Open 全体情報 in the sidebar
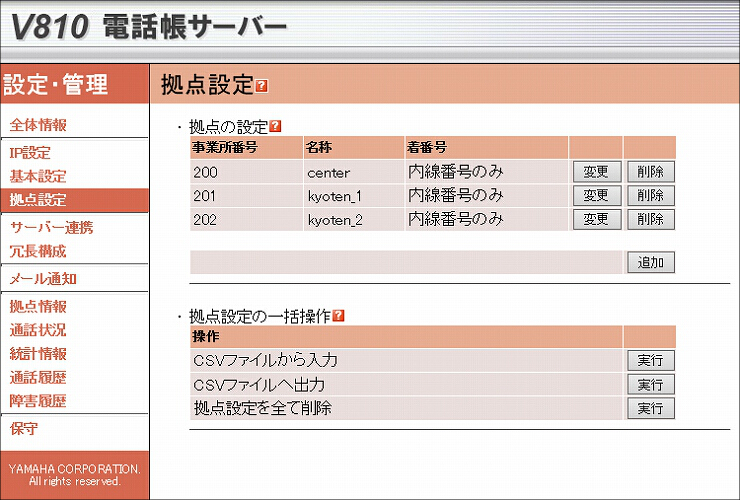The image size is (740, 500). 38,125
